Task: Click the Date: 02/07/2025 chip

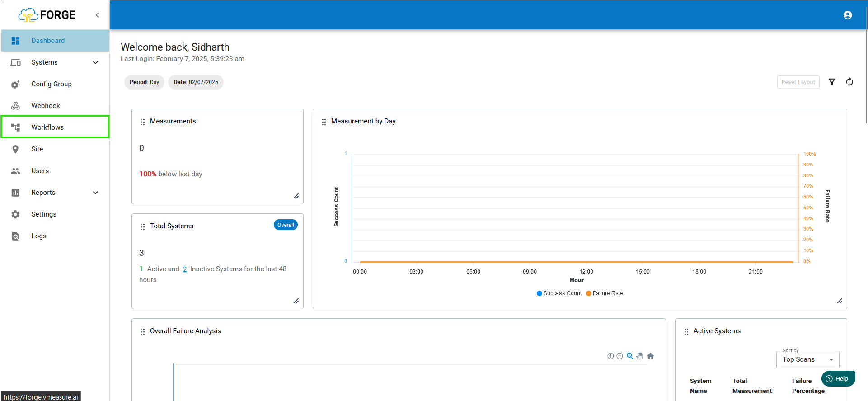Action: pos(196,82)
